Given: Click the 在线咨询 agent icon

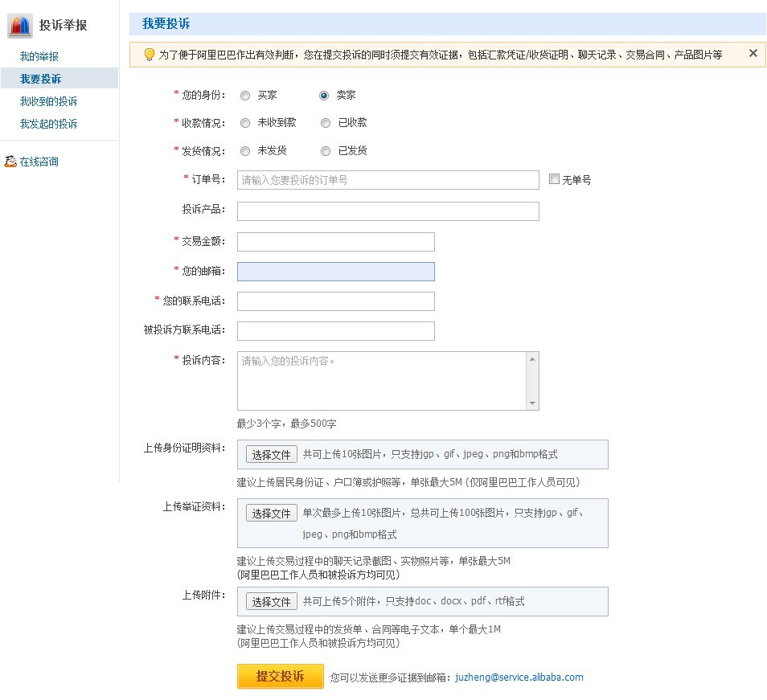Looking at the screenshot, I should coord(10,162).
